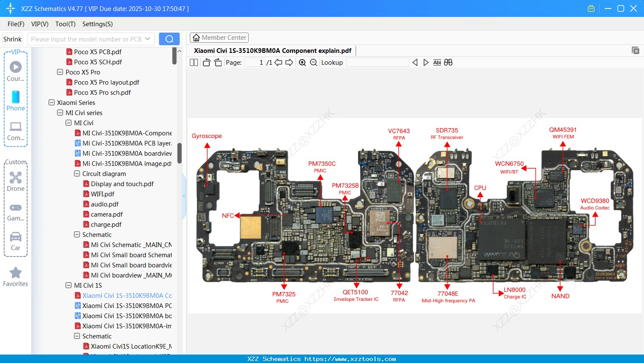Viewport: 644px width, 363px height.
Task: Open the Settings(S) menu
Action: tap(97, 24)
